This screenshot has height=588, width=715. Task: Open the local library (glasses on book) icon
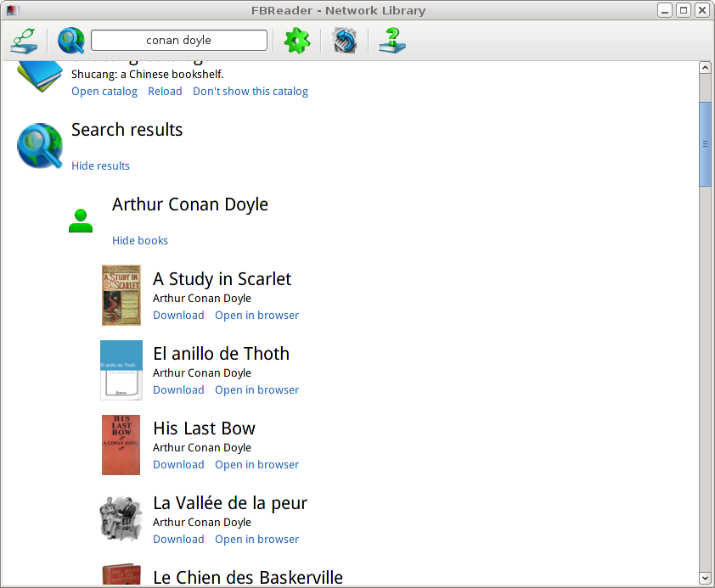(24, 41)
